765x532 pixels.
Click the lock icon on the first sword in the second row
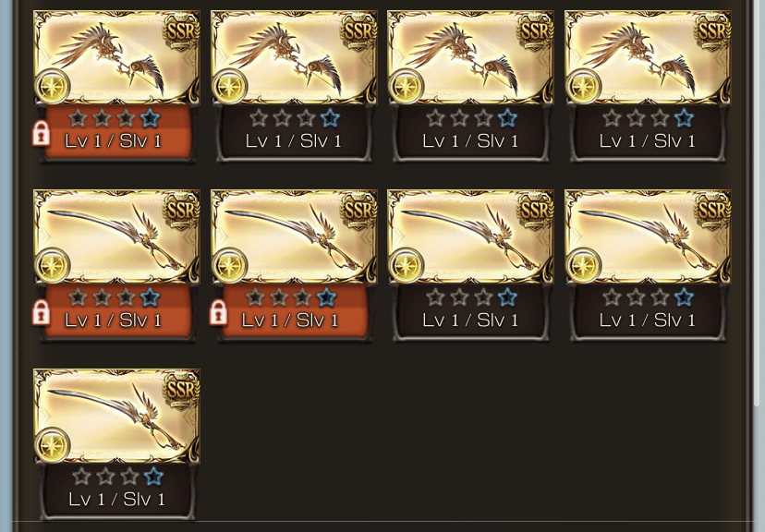point(41,312)
